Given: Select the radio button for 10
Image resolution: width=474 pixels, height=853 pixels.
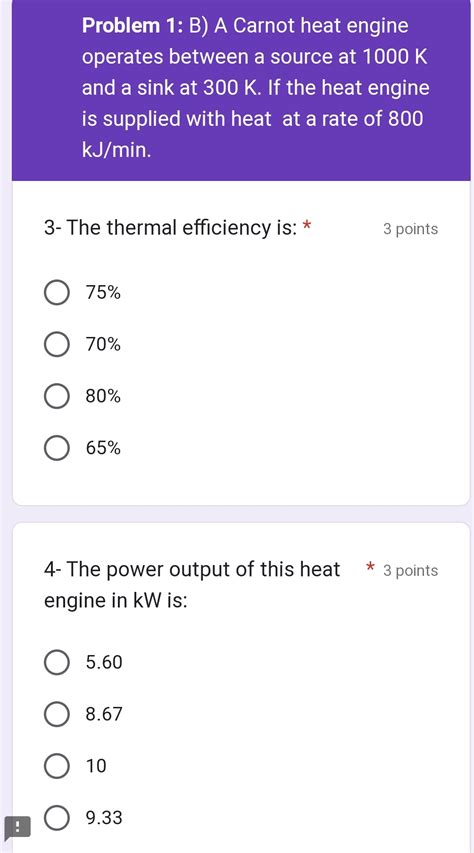Looking at the screenshot, I should click(56, 765).
